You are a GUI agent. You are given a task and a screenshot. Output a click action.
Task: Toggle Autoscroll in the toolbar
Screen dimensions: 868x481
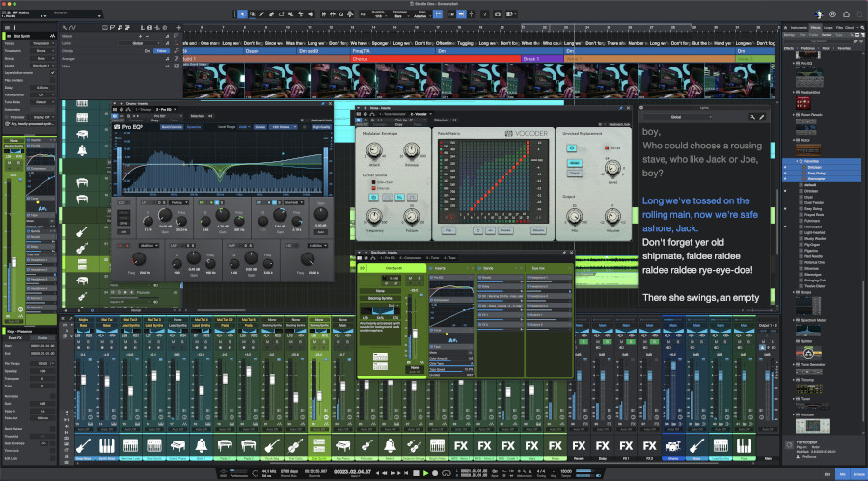461,14
